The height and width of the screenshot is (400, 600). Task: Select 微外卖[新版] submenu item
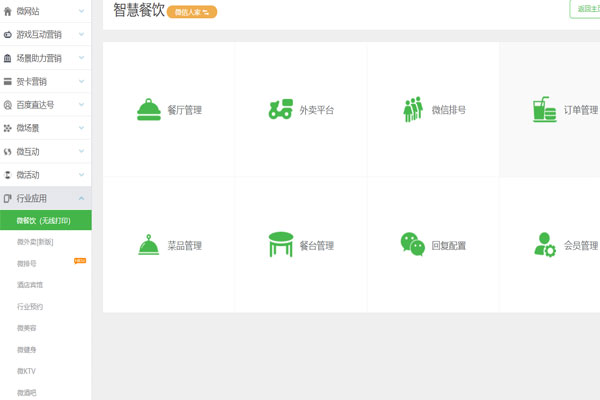pos(35,242)
